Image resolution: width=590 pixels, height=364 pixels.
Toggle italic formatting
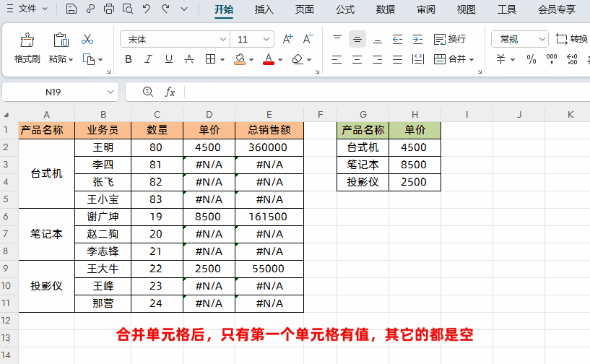coord(149,59)
